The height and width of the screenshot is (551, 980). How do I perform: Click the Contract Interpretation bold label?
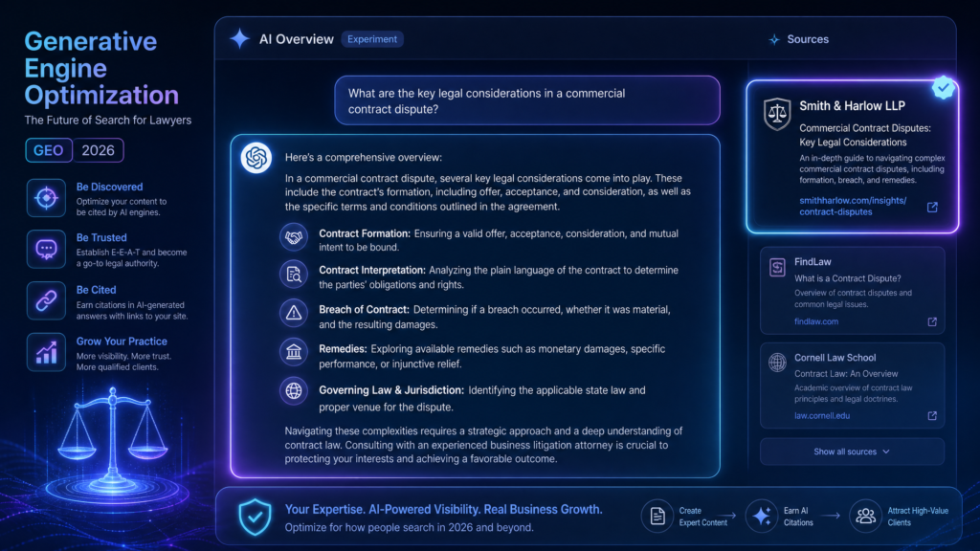372,271
